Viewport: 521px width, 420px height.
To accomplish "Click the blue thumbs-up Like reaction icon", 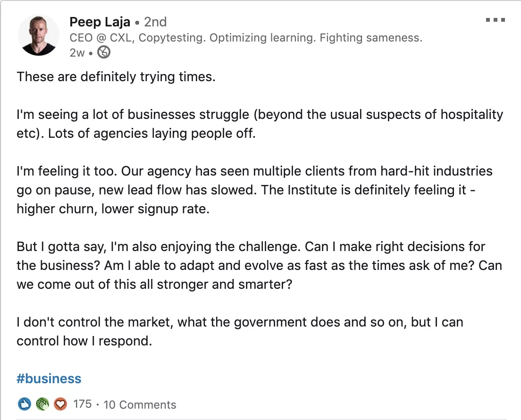I will pos(24,404).
